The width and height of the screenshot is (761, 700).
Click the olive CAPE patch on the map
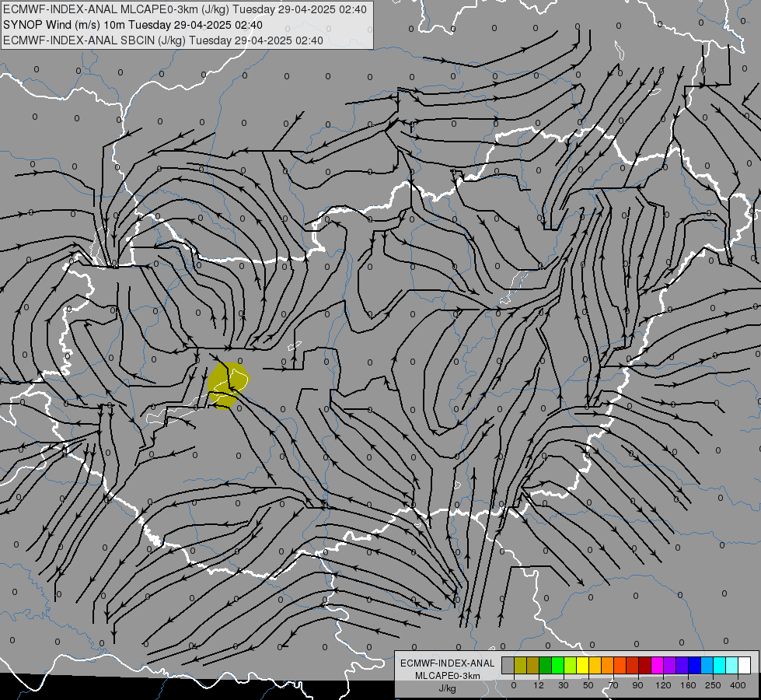[226, 385]
